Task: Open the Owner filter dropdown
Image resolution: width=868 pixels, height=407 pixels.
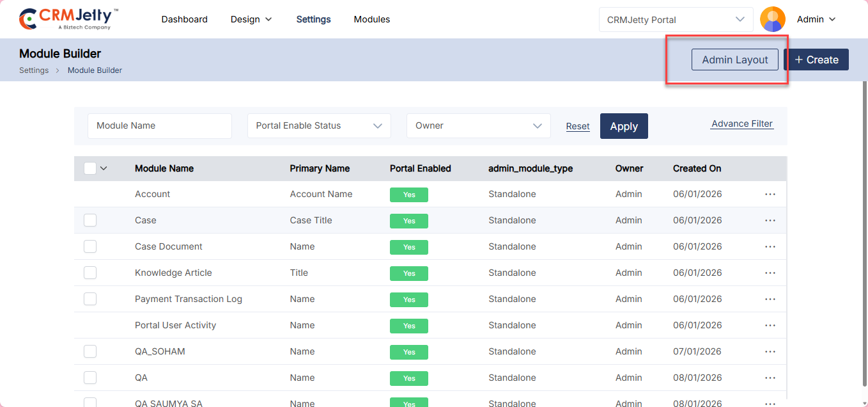Action: 478,126
